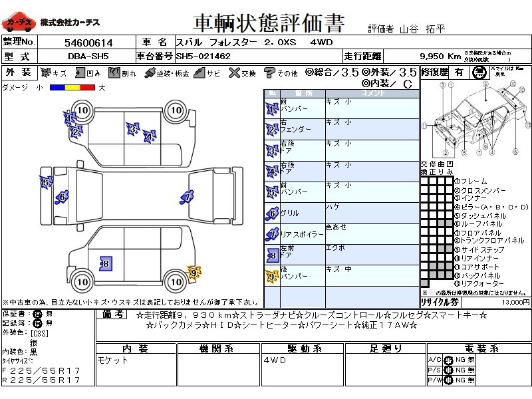
Task: Click the front tire size F 225/55R17
Action: [41, 370]
